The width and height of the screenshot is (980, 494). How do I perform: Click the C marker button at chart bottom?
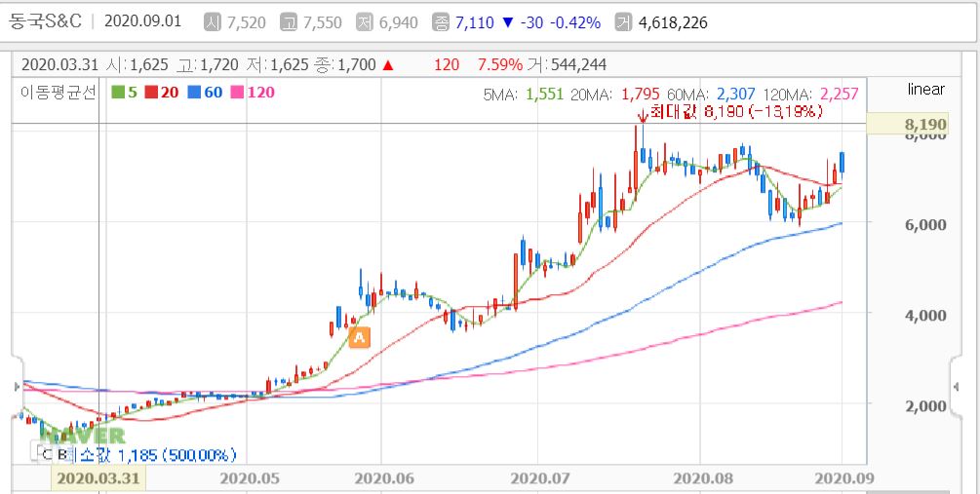tap(45, 454)
